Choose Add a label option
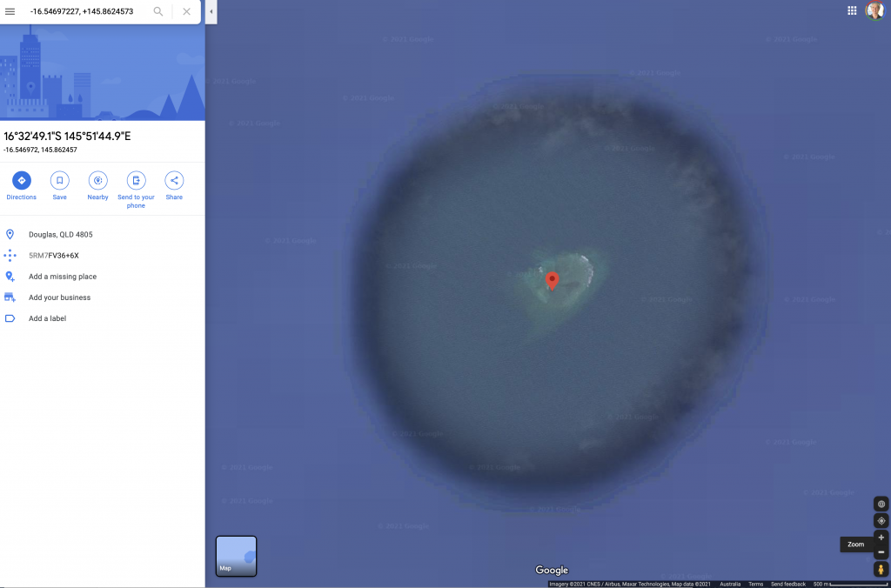Image resolution: width=891 pixels, height=588 pixels. pos(47,318)
